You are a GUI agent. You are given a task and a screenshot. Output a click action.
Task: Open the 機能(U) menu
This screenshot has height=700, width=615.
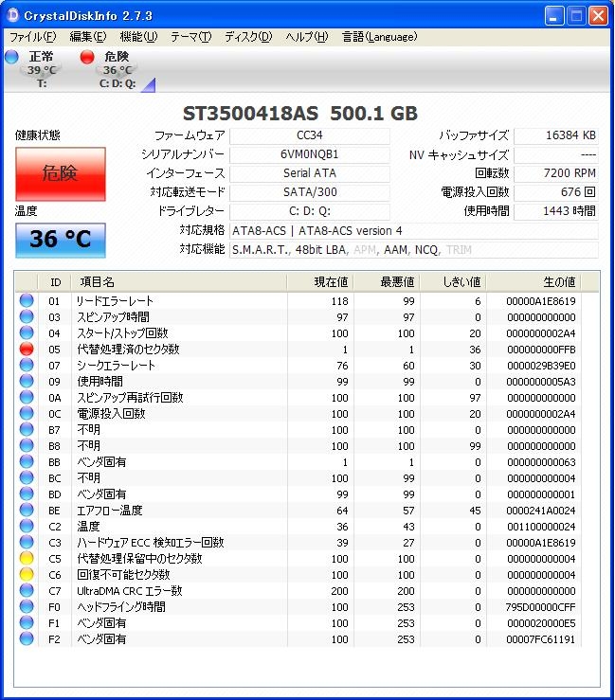139,37
